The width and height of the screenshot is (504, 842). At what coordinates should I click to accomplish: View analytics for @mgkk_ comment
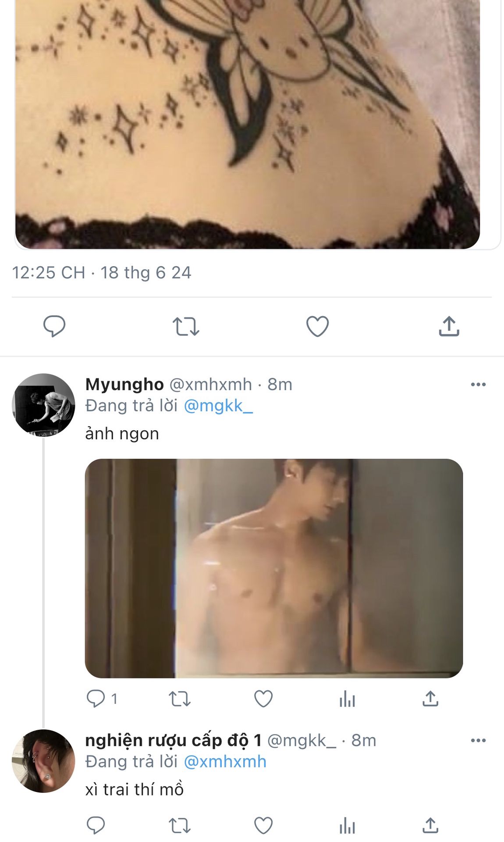pyautogui.click(x=347, y=825)
